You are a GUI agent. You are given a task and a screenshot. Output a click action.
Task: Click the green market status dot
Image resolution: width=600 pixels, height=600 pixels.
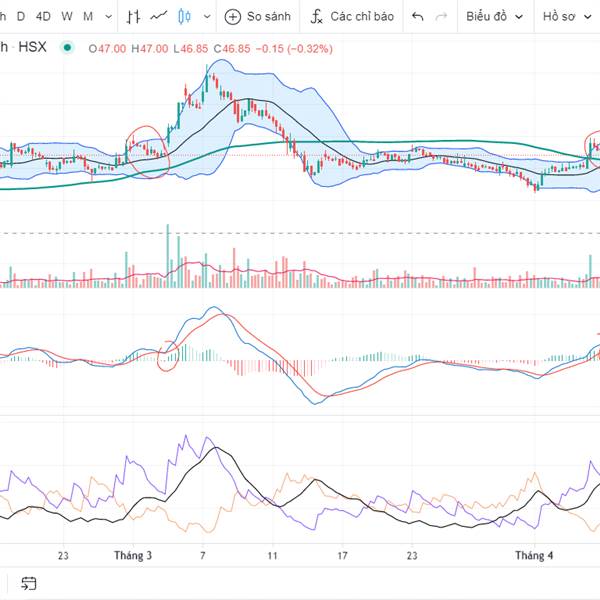[67, 47]
